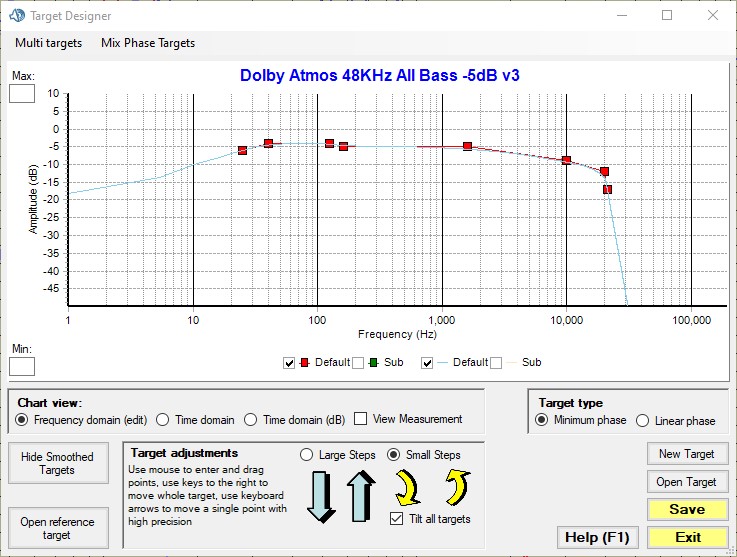The image size is (737, 557).
Task: Click the Target Designer title bar app icon
Action: tap(15, 16)
